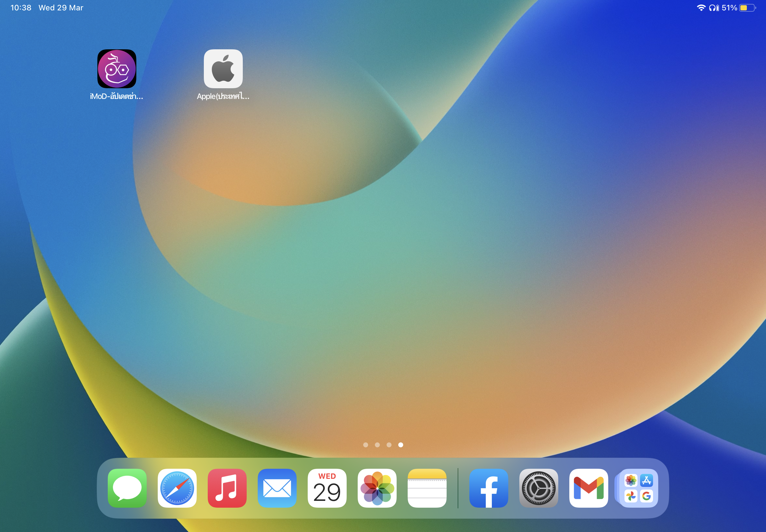The width and height of the screenshot is (766, 532).
Task: Launch Messages from the dock
Action: (127, 488)
